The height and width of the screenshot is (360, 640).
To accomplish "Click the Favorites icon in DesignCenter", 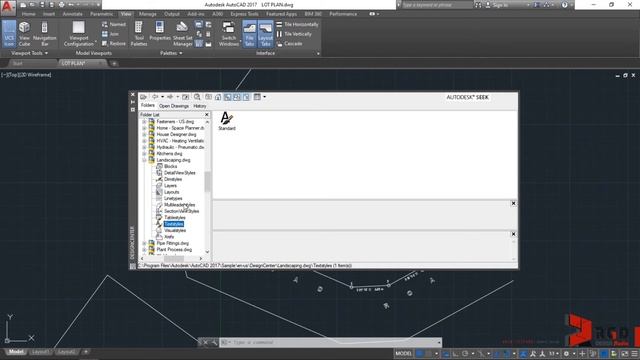I will point(209,97).
